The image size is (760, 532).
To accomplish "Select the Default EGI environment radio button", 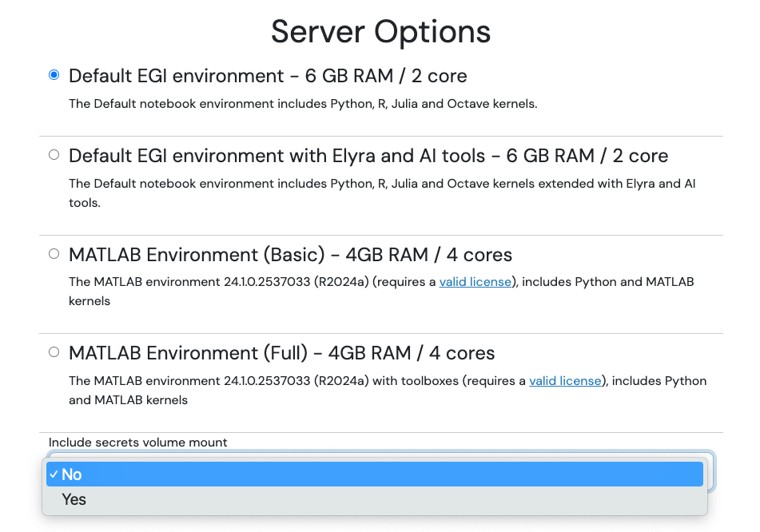I will pos(54,75).
